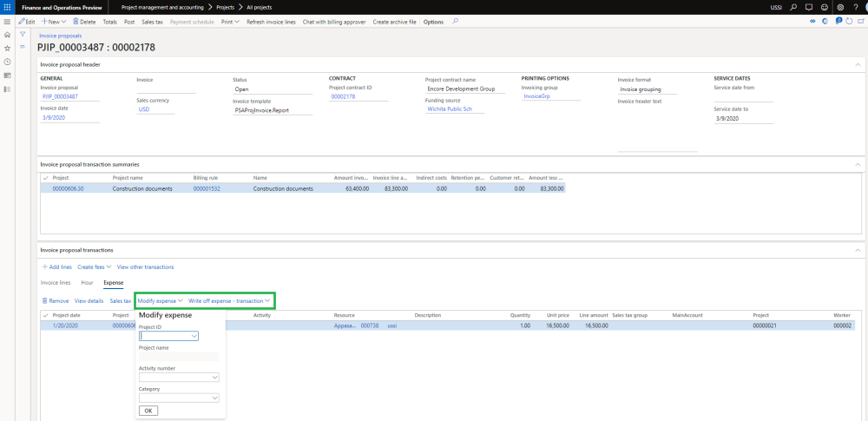868x421 pixels.
Task: Open Favorites star icon in sidebar
Action: pos(7,49)
